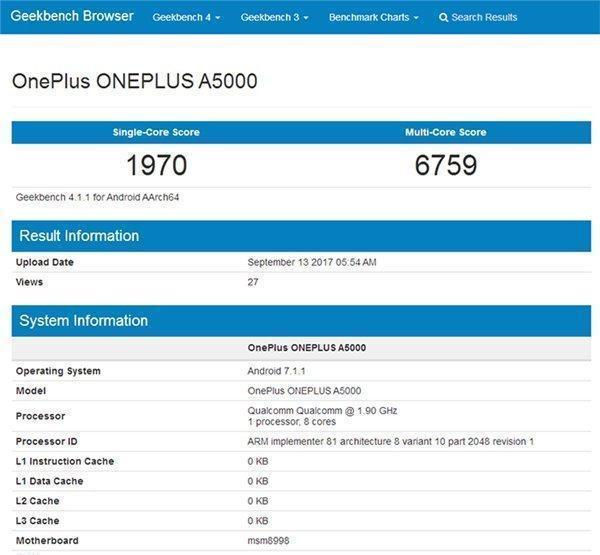The width and height of the screenshot is (600, 555).
Task: Click the search magnifier icon
Action: (x=443, y=18)
